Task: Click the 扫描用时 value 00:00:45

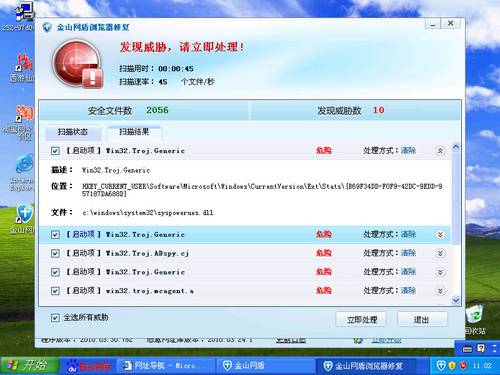Action: pos(176,69)
